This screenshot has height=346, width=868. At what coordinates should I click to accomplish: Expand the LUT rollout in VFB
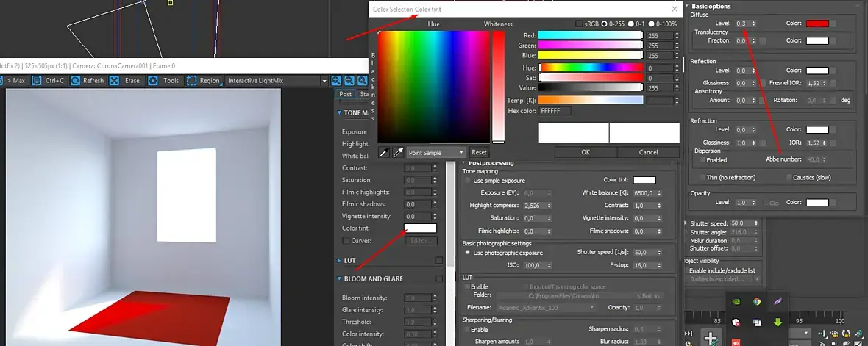click(x=339, y=260)
